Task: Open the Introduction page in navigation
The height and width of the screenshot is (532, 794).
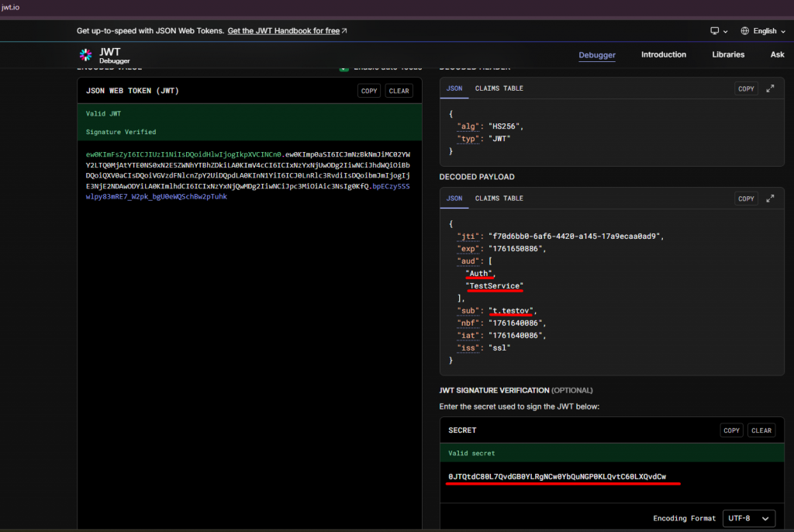Action: coord(663,55)
